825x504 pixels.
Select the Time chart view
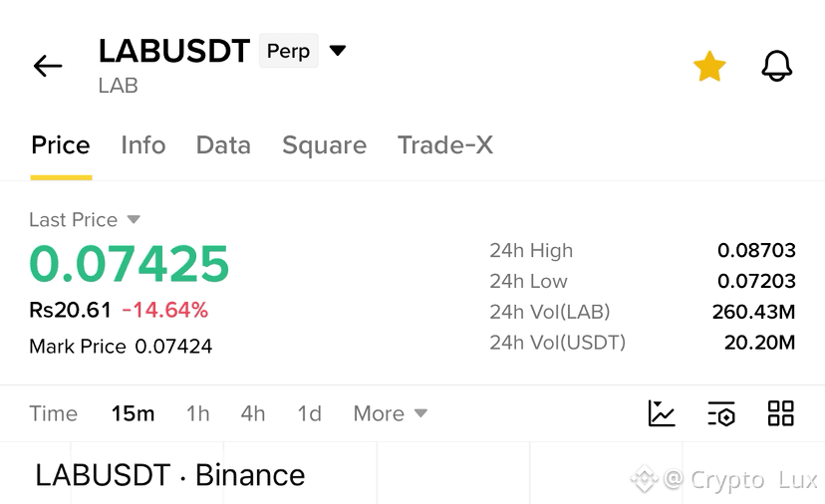[53, 413]
